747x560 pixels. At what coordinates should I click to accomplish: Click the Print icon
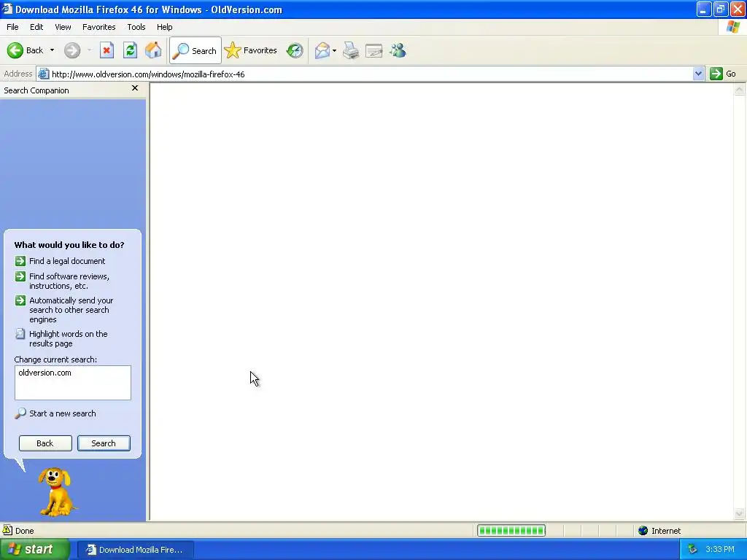351,50
